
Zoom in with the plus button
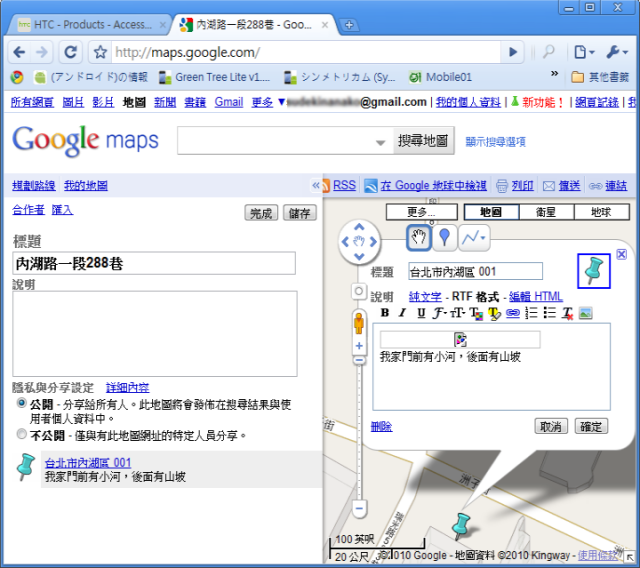tap(359, 346)
